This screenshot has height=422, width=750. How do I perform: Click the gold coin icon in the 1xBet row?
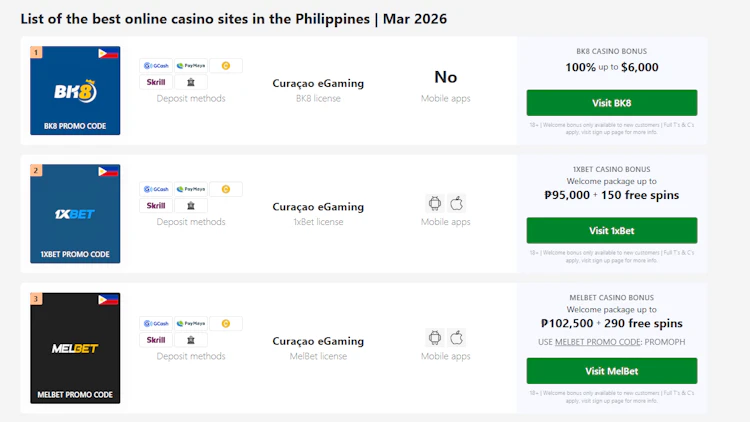click(226, 189)
